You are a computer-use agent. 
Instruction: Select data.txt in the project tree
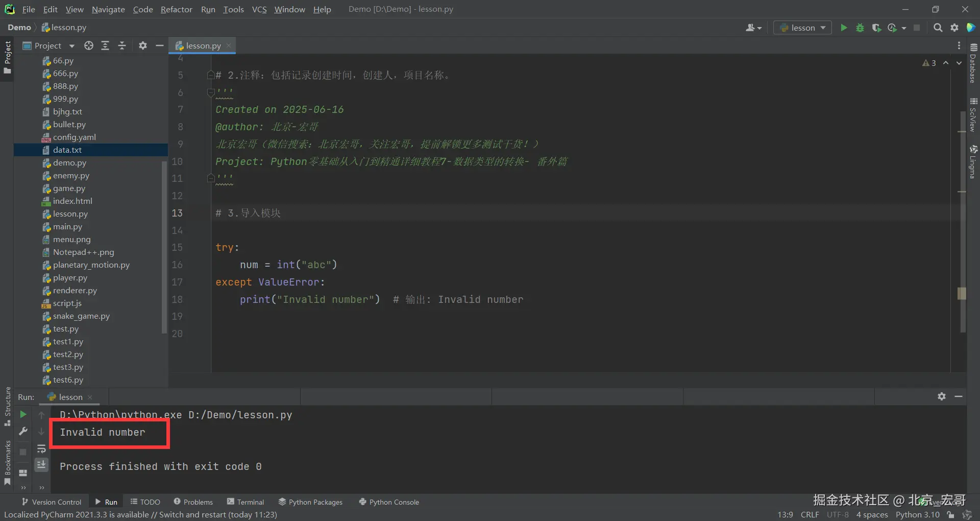(91, 150)
